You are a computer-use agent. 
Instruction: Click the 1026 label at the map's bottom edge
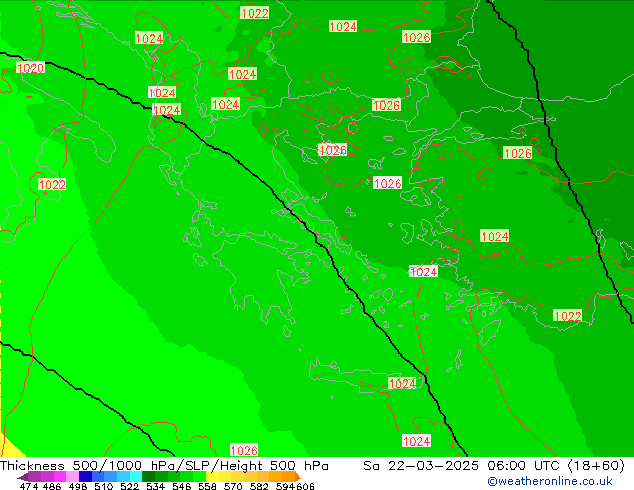click(244, 450)
